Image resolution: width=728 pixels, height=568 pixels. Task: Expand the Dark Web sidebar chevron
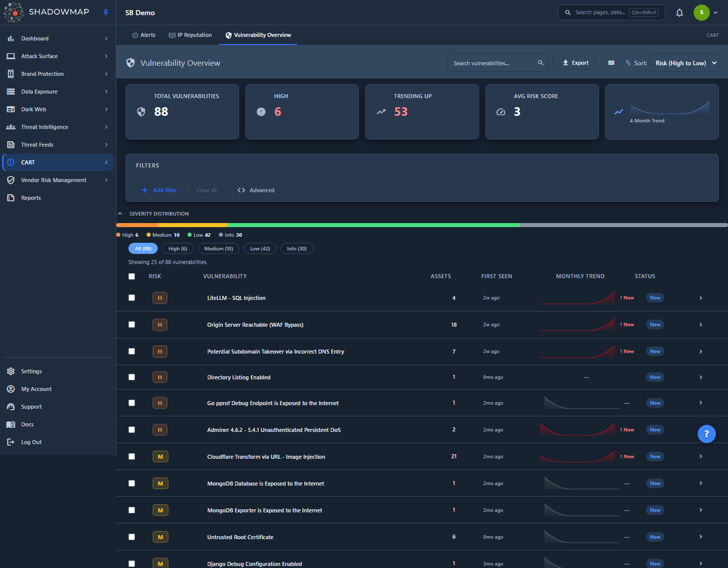[x=106, y=109]
